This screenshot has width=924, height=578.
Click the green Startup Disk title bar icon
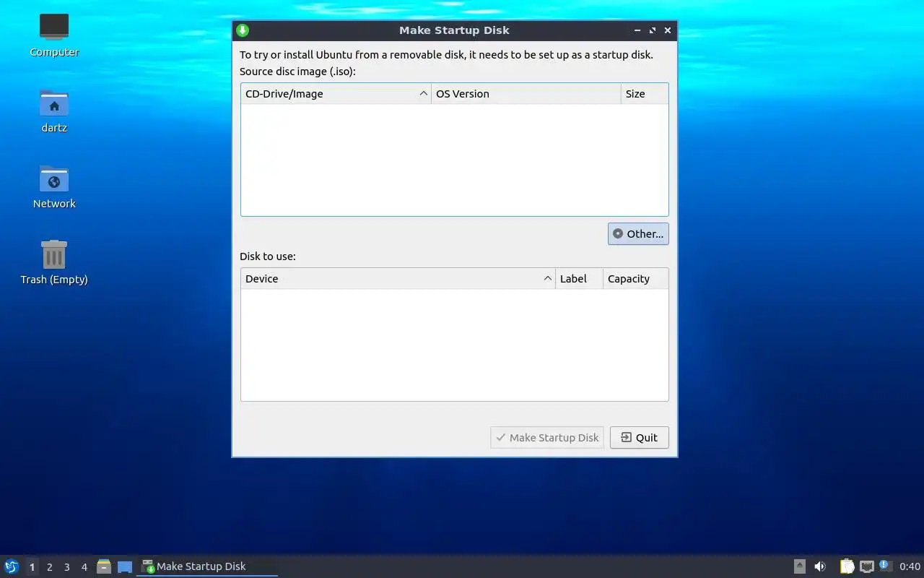[243, 30]
